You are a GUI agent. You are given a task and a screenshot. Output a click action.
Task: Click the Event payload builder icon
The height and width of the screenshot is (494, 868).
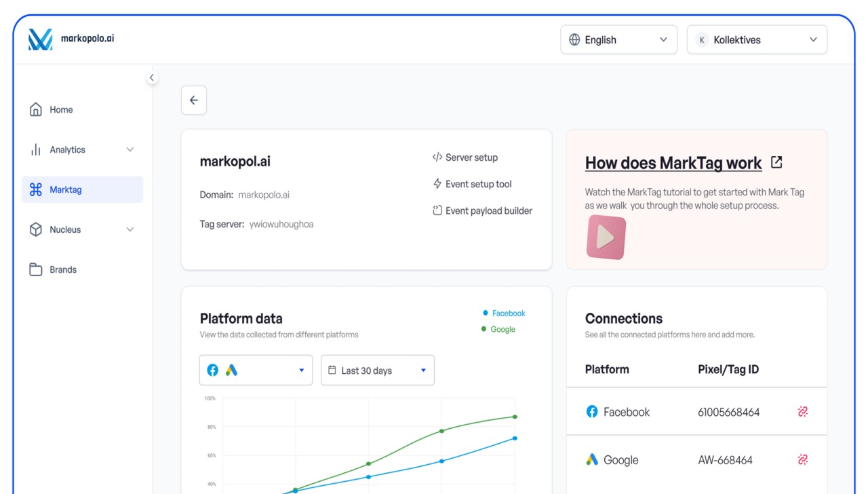click(x=437, y=210)
